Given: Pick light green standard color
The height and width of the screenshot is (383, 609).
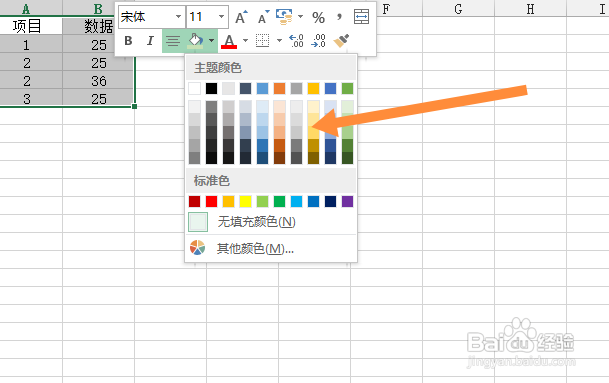Looking at the screenshot, I should point(263,202).
